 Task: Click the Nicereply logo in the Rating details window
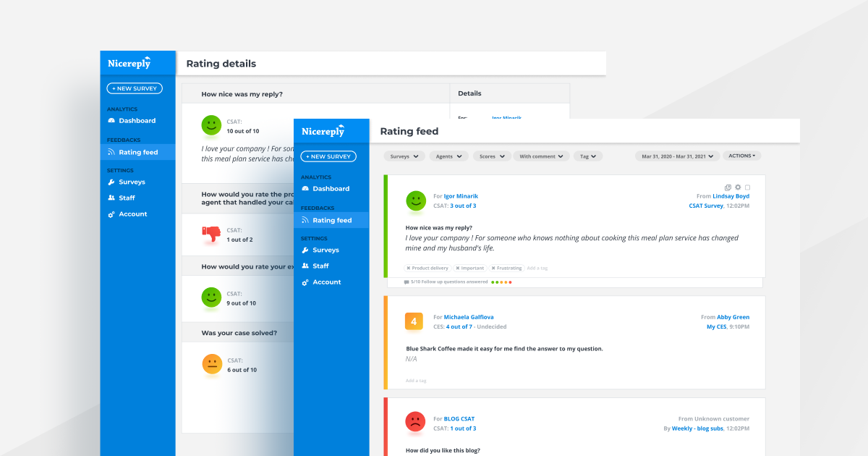point(129,63)
